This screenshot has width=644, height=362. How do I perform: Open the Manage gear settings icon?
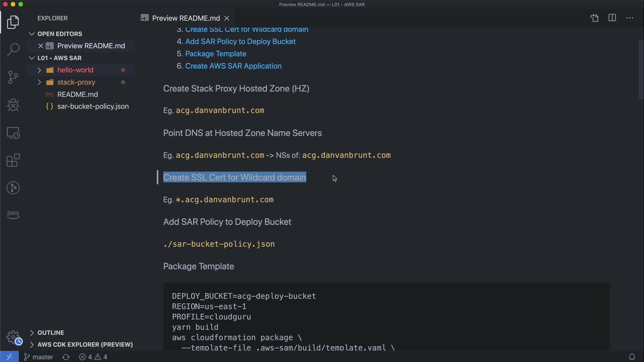pos(13,337)
